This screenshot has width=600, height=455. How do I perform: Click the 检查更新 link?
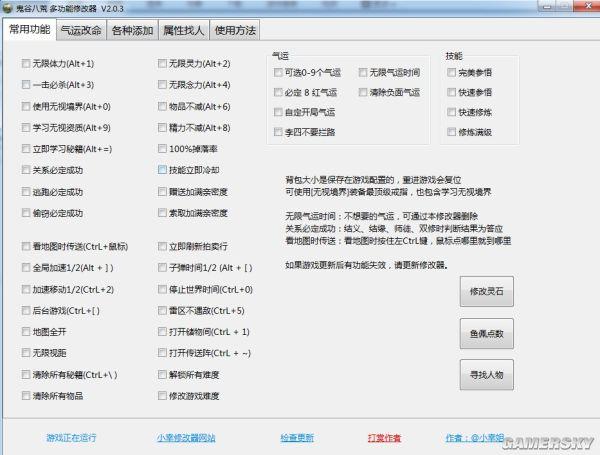(x=297, y=438)
